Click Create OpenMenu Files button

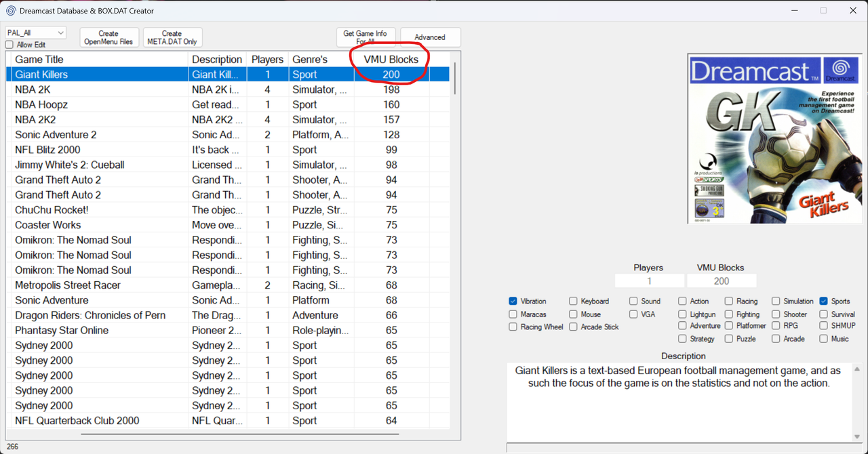(108, 37)
